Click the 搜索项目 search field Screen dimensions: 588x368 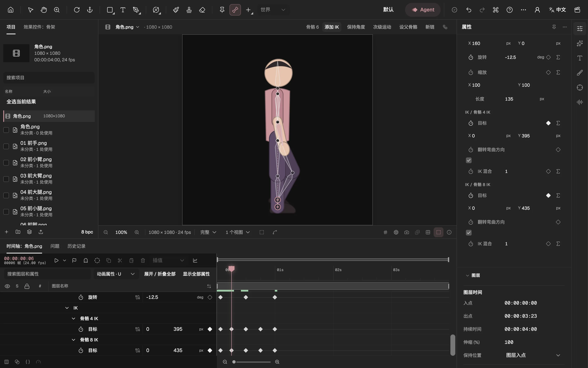(x=49, y=78)
